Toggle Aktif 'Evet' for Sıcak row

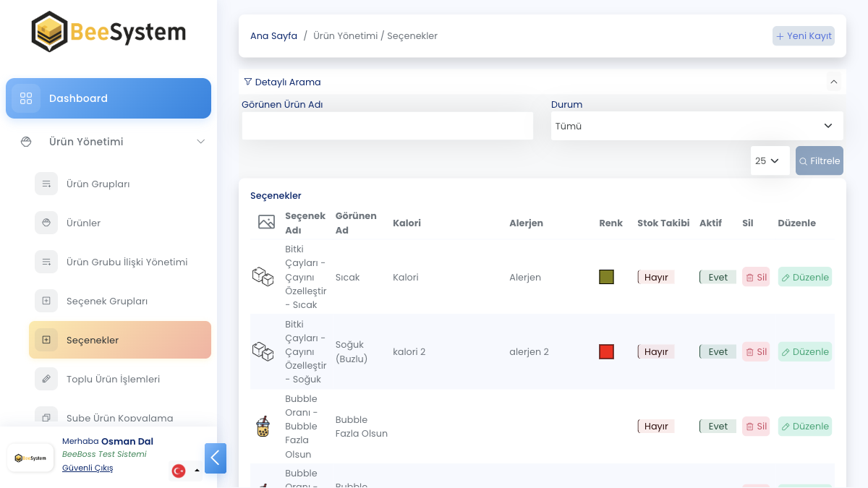click(x=718, y=277)
